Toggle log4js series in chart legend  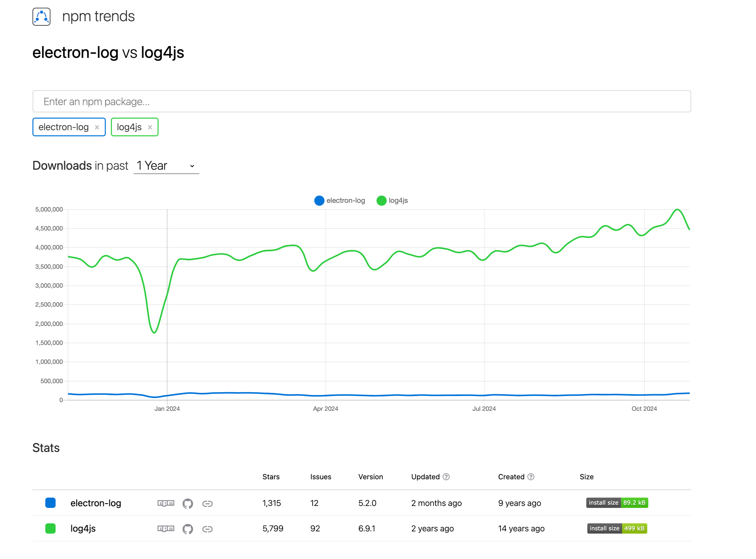[x=392, y=201]
